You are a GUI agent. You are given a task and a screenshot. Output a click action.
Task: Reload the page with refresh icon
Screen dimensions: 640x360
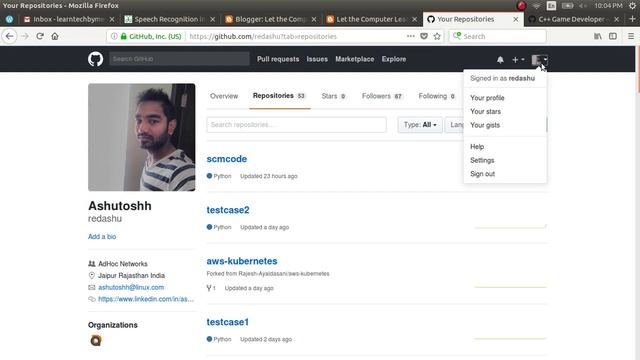[40, 36]
